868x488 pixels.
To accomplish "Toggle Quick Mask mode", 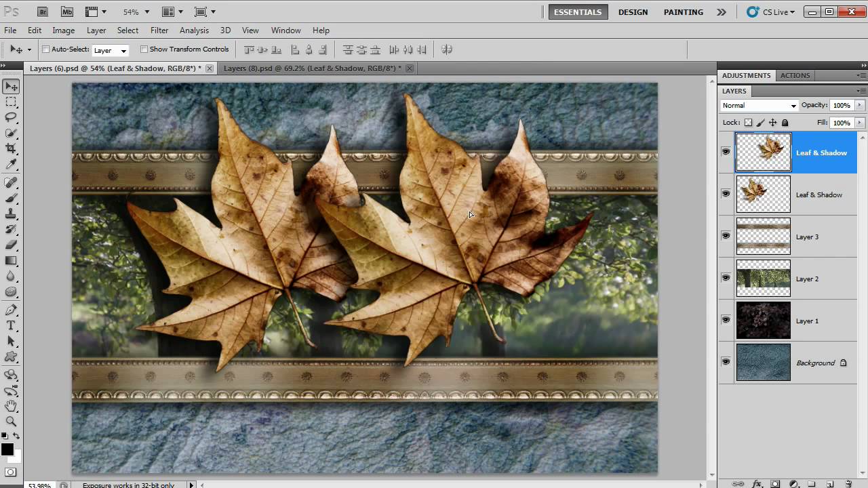I will point(11,472).
